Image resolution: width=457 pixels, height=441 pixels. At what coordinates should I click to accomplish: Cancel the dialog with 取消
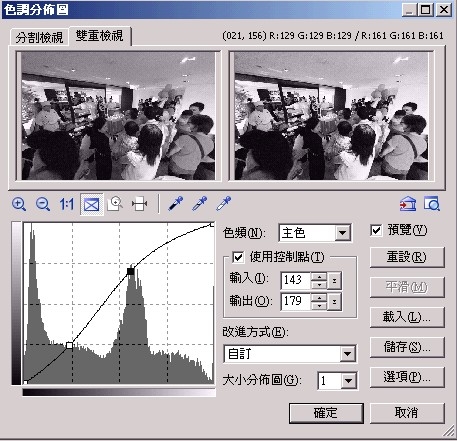(x=407, y=413)
